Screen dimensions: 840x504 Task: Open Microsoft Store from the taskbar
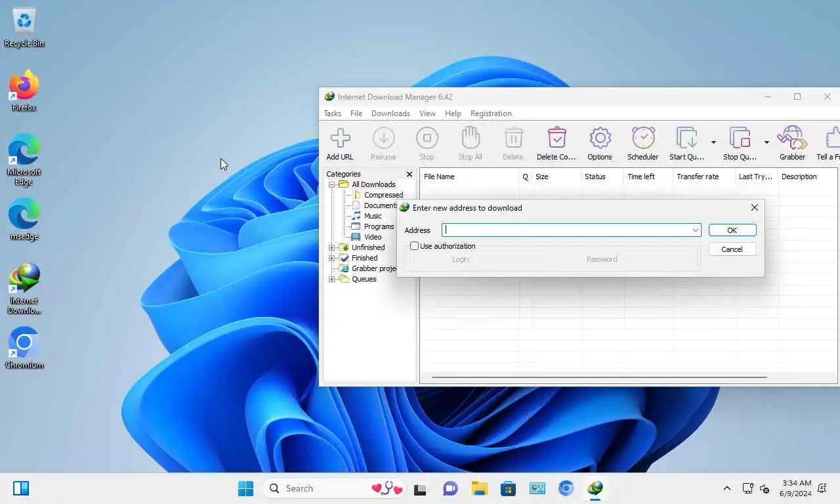click(x=508, y=488)
